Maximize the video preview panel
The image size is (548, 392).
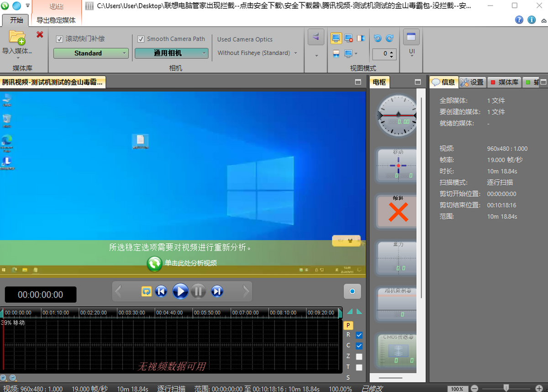tap(358, 82)
